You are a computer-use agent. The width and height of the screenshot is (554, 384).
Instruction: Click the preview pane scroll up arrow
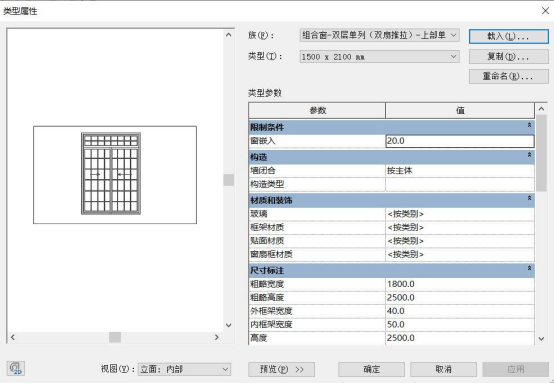(x=229, y=35)
